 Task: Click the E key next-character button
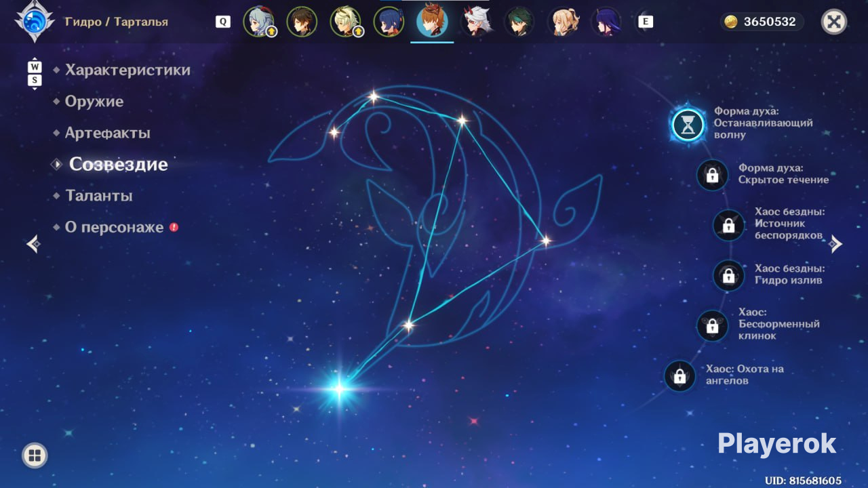646,22
